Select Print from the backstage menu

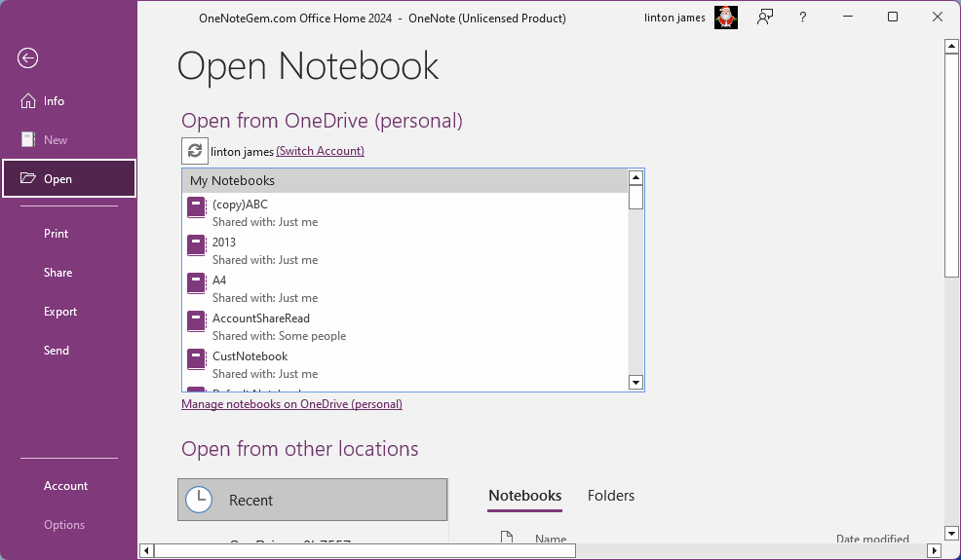click(x=57, y=234)
